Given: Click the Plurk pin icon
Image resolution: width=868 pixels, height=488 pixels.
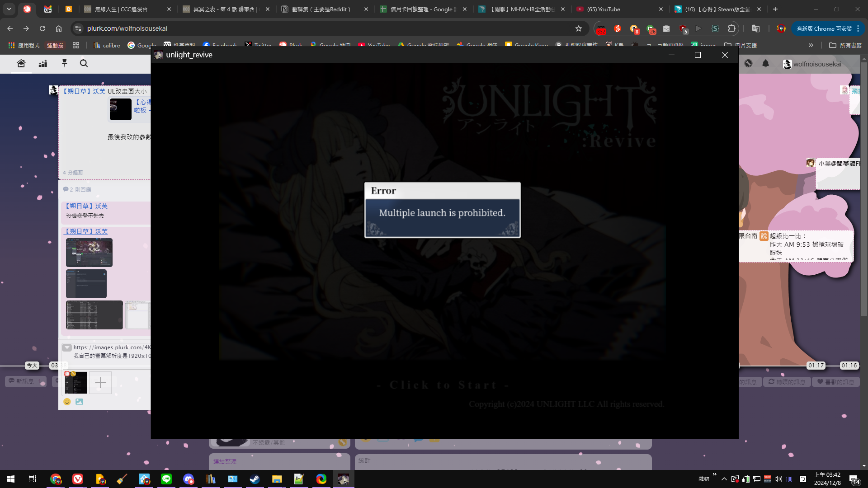Looking at the screenshot, I should [x=64, y=63].
